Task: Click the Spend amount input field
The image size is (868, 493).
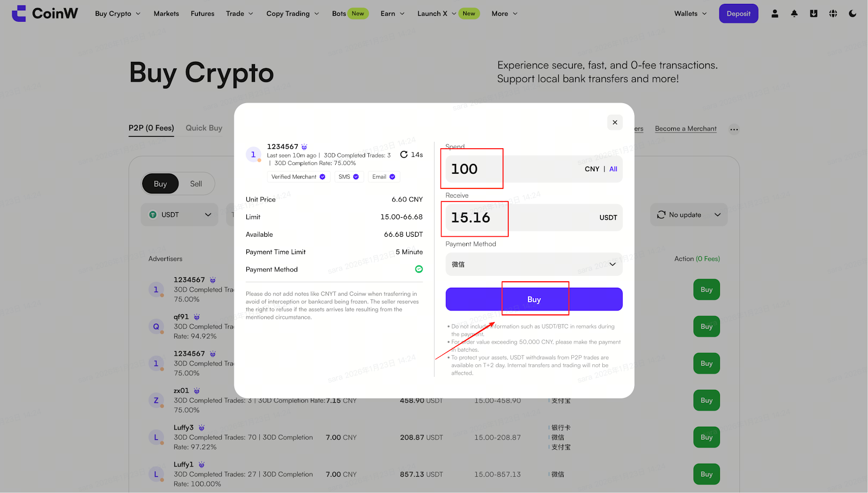Action: point(510,169)
